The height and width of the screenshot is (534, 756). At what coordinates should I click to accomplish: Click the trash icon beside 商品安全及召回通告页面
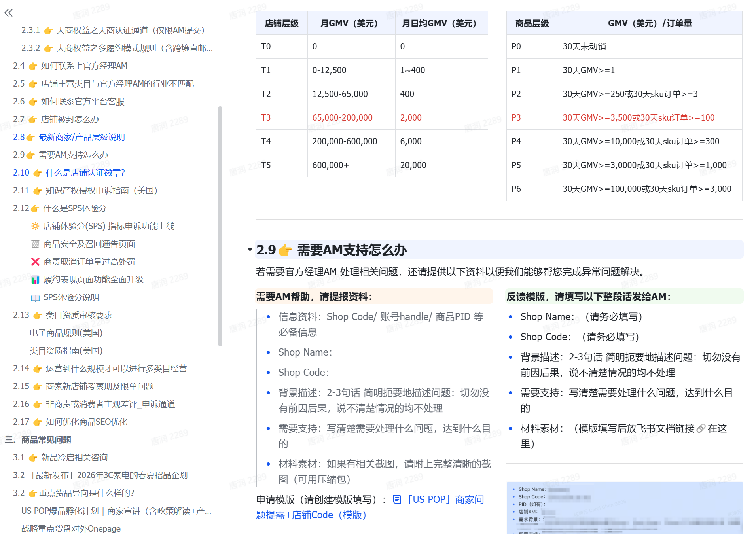[35, 244]
